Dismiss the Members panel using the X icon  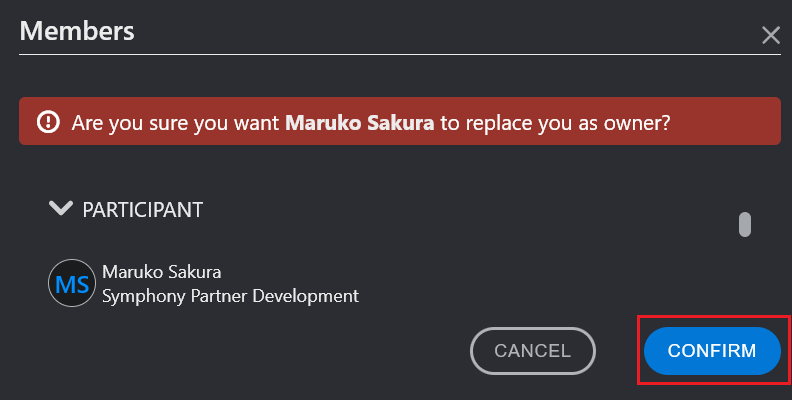[x=771, y=35]
